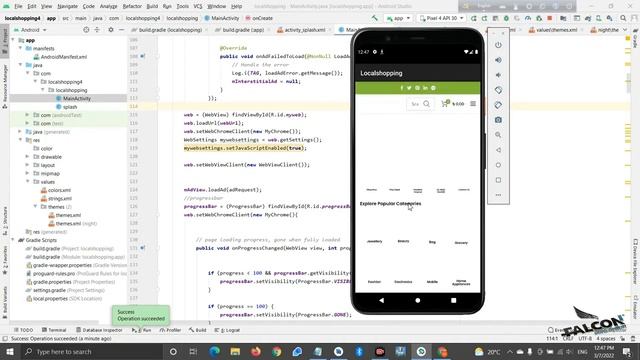Click the Make Project hammer icon
The width and height of the screenshot is (640, 360).
[374, 18]
